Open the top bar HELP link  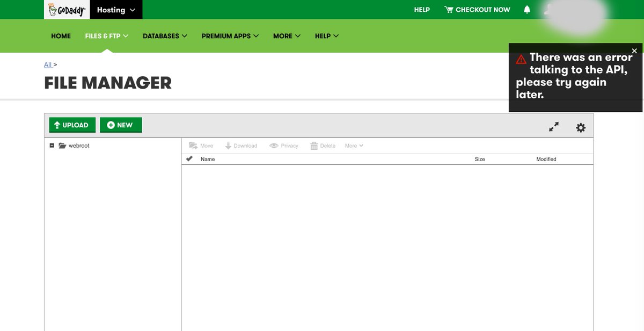click(x=422, y=10)
